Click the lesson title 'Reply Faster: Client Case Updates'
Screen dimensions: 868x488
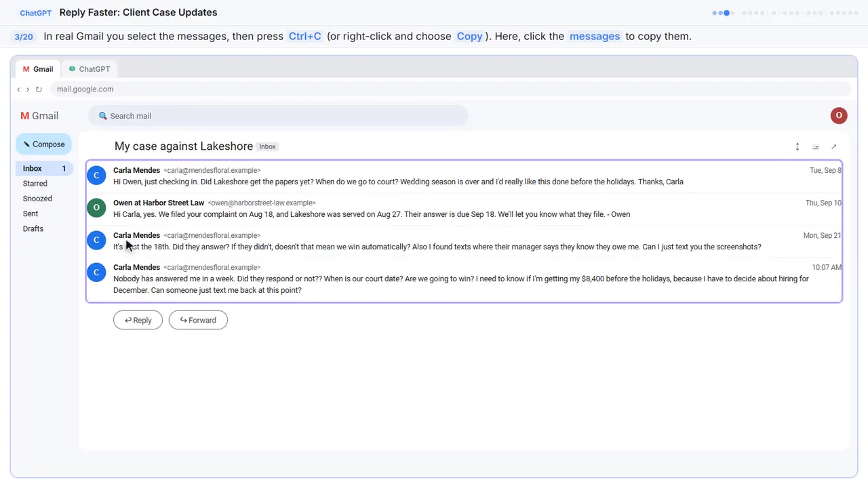tap(138, 12)
